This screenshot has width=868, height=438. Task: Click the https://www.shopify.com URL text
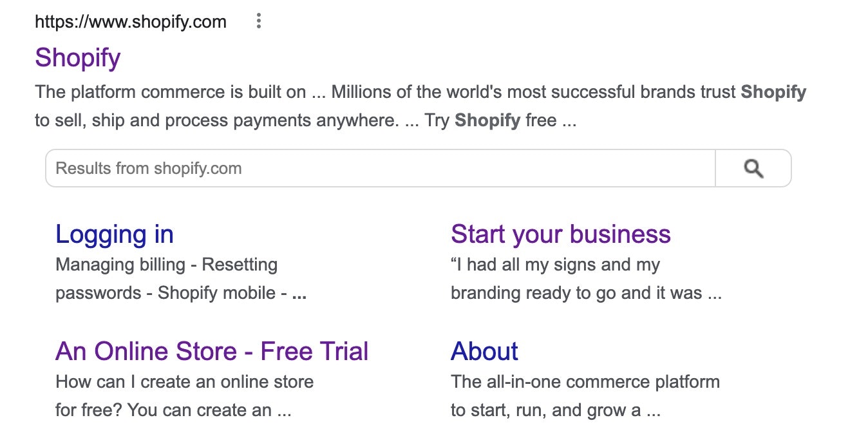131,22
